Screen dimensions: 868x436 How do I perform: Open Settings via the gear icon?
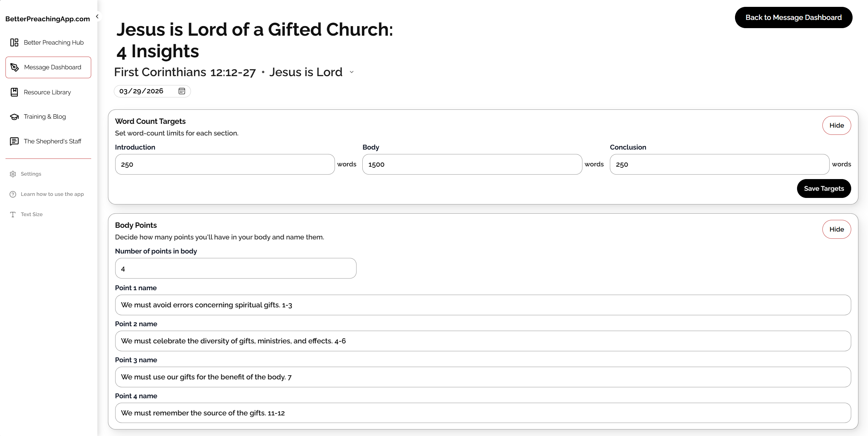click(13, 174)
